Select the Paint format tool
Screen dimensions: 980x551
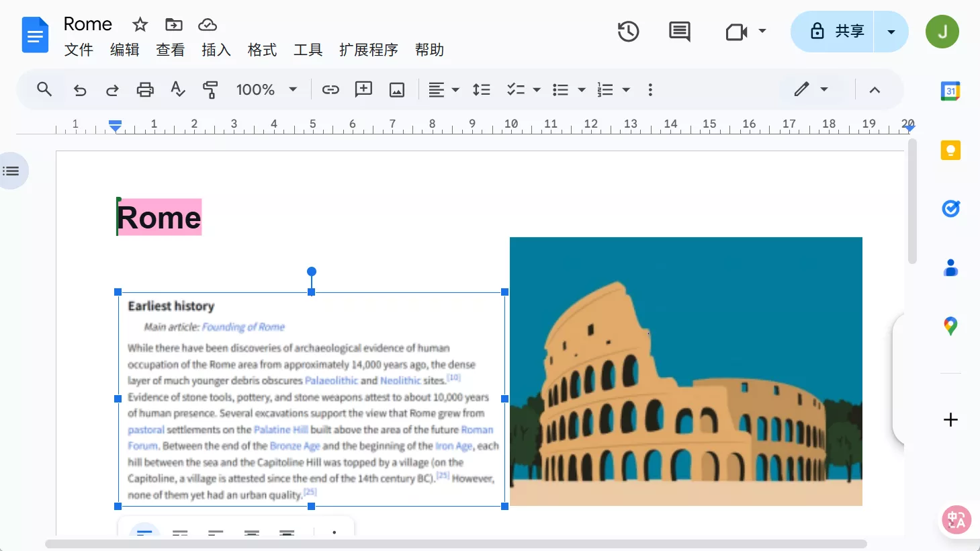(x=211, y=89)
